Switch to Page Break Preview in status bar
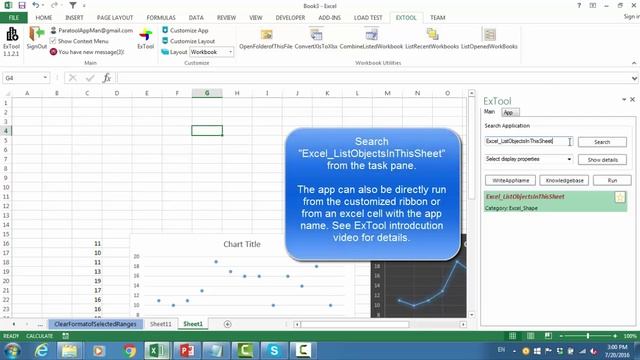Image resolution: width=640 pixels, height=360 pixels. tap(548, 336)
